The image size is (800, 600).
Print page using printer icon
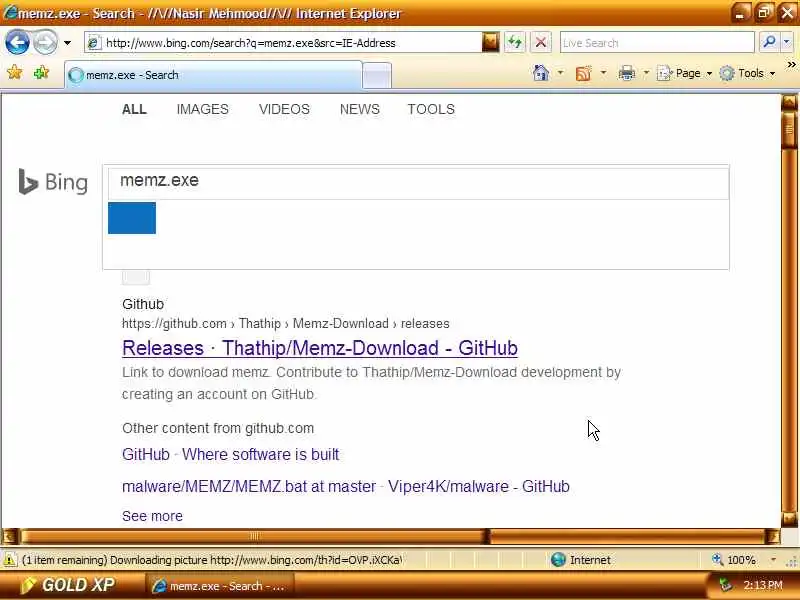pyautogui.click(x=627, y=73)
